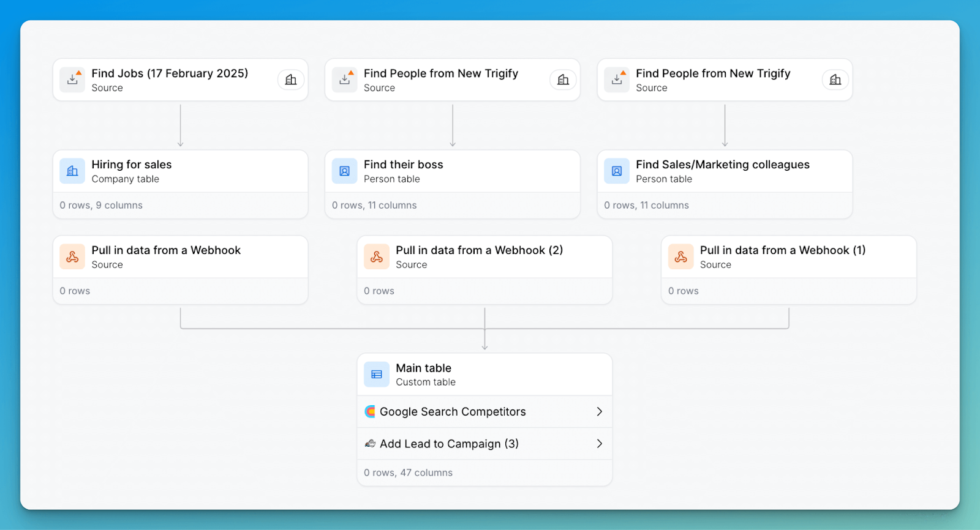Click '0 rows, 11 columns' under Find Sales/Marketing colleagues
Viewport: 980px width, 530px height.
(x=646, y=206)
